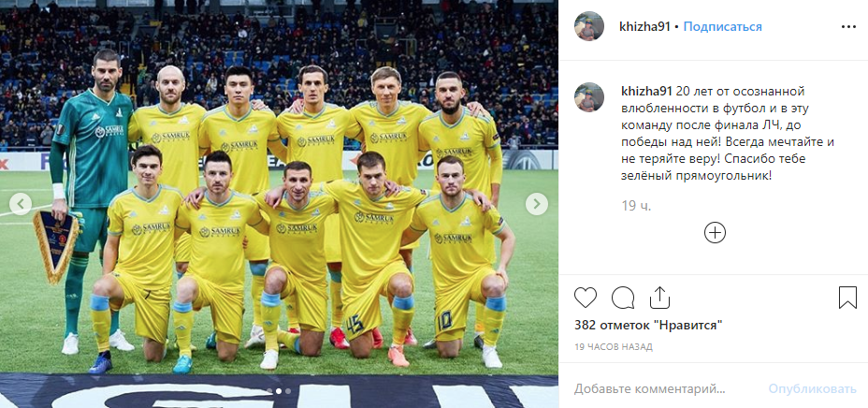Select the third carousel indicator dot
Viewport: 868px width, 408px height.
(x=288, y=391)
